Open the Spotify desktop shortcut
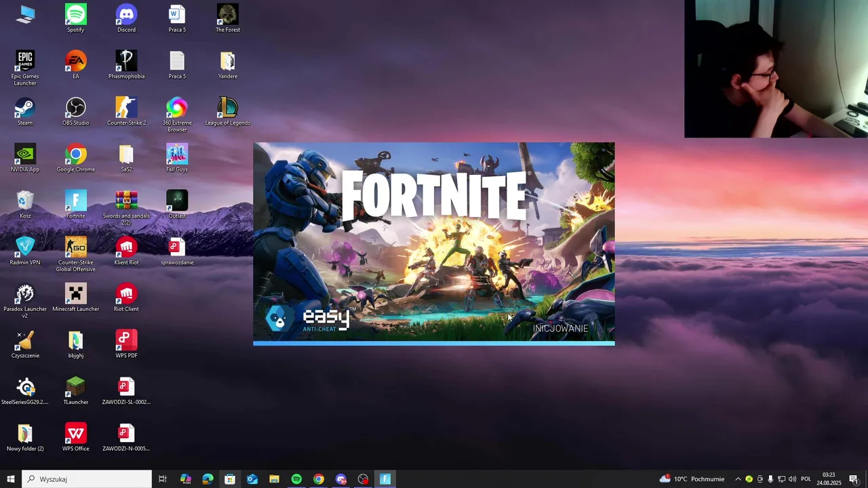The image size is (868, 488). (75, 18)
